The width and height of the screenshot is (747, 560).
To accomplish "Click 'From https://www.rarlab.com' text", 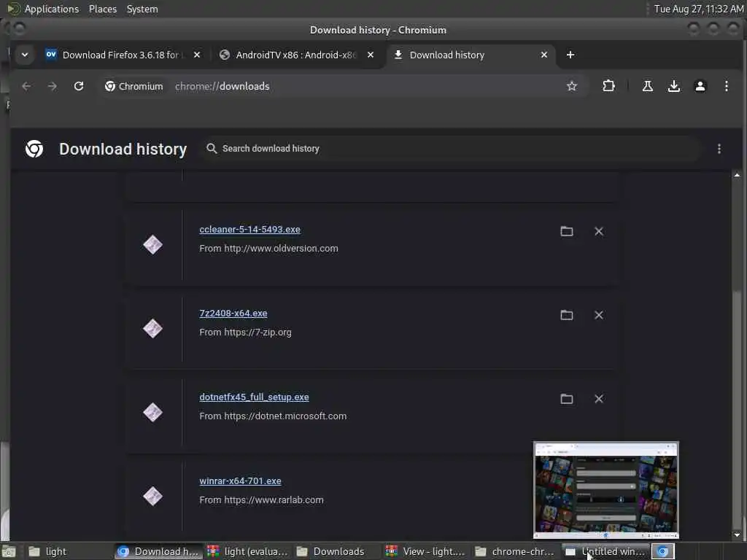I will pyautogui.click(x=262, y=500).
